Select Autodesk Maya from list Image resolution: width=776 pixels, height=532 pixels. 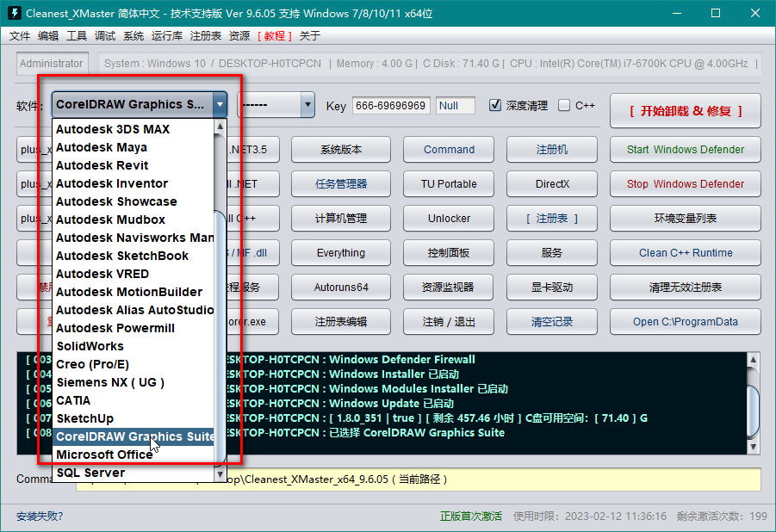tap(133, 147)
